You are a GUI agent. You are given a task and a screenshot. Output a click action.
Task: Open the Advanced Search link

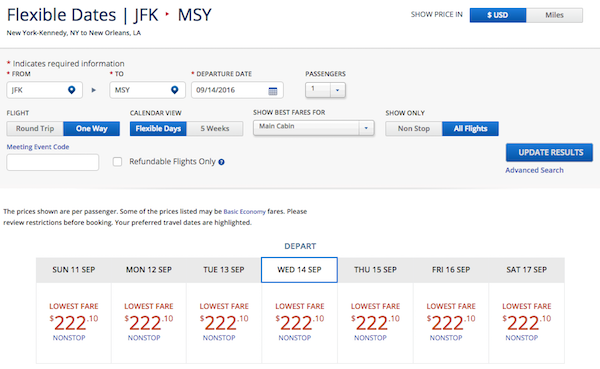(x=534, y=170)
